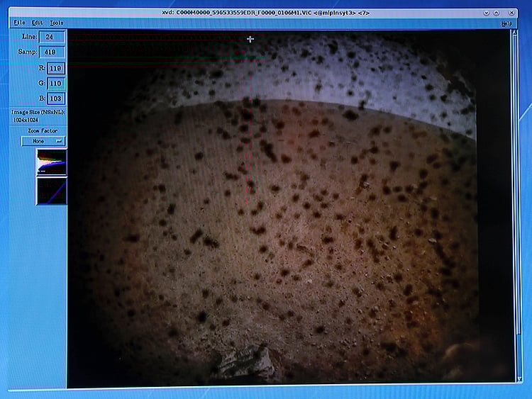Open the Help menu
The height and width of the screenshot is (399, 532).
(506, 23)
